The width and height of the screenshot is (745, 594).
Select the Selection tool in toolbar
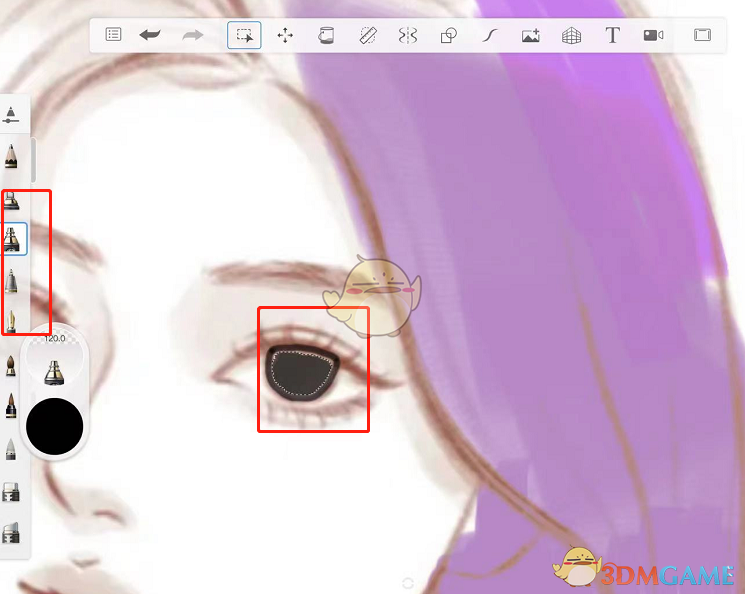pyautogui.click(x=244, y=35)
